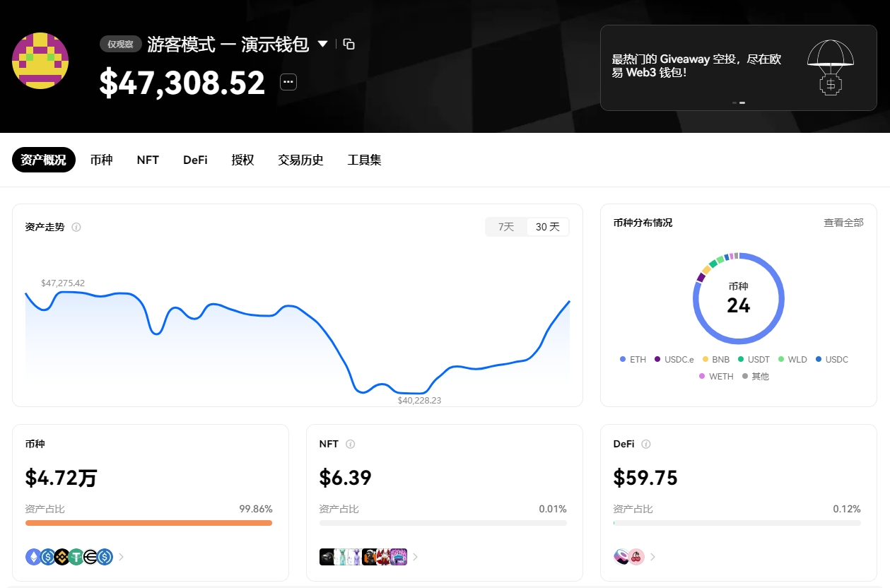This screenshot has width=890, height=588.
Task: Click info icon beside DeFi heading
Action: pos(645,445)
